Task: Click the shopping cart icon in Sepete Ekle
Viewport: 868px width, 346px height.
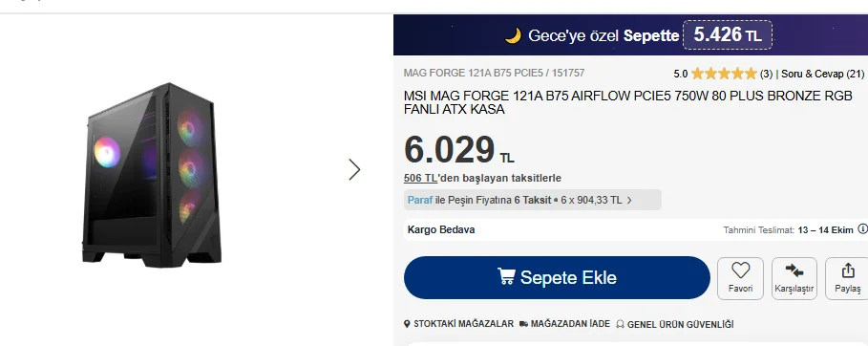Action: pos(506,276)
